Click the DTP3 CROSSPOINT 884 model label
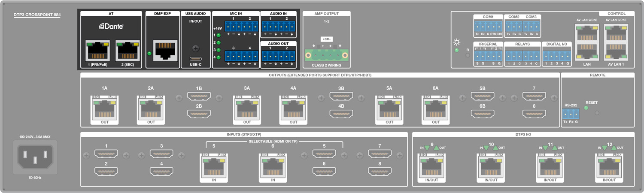This screenshot has height=193, width=644. (x=37, y=15)
